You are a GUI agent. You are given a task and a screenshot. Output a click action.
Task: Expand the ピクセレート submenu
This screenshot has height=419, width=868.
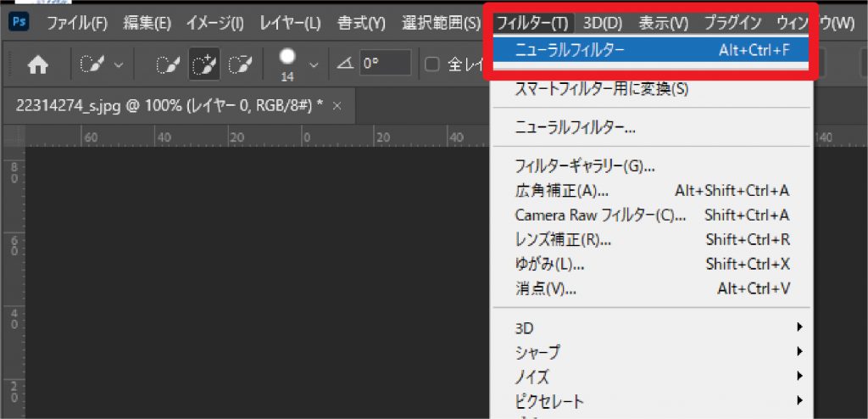pyautogui.click(x=652, y=400)
